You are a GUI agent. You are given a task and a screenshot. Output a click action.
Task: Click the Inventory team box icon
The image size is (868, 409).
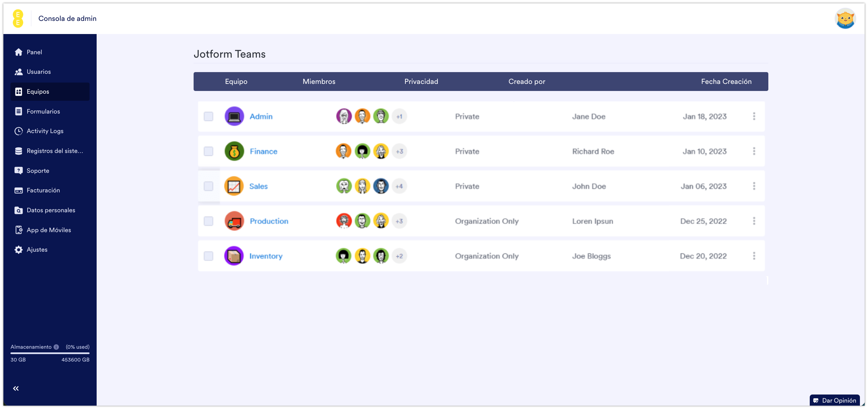click(x=234, y=256)
